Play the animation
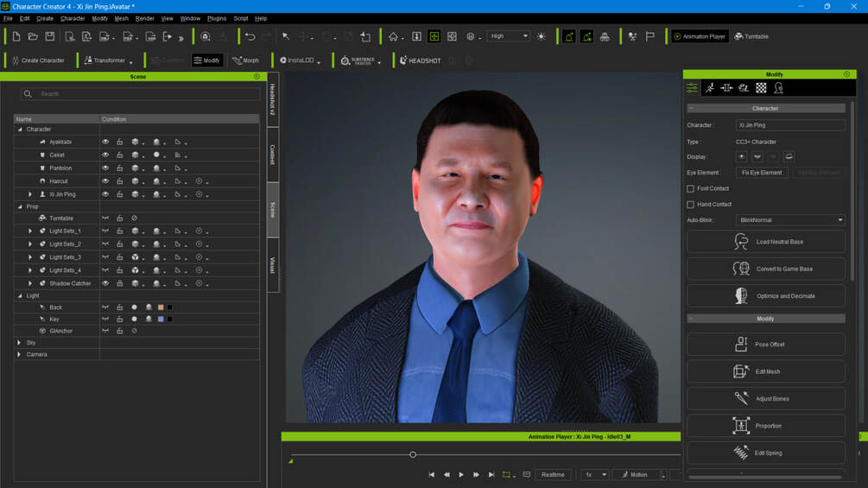This screenshot has height=488, width=868. (461, 475)
